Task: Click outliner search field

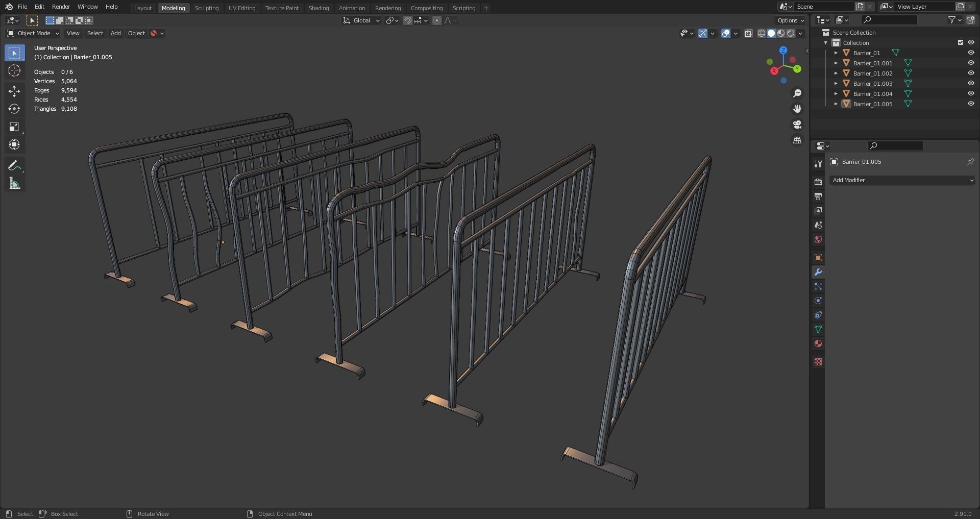Action: click(889, 20)
